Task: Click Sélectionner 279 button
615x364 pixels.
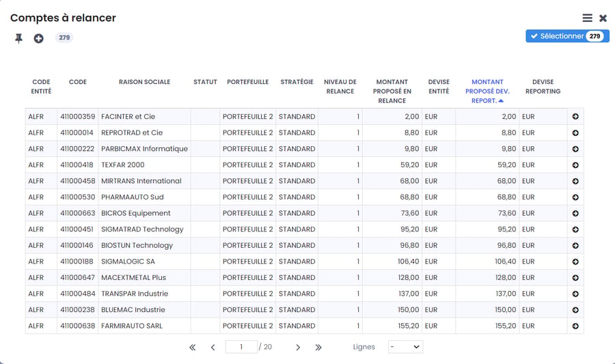Action: point(567,36)
